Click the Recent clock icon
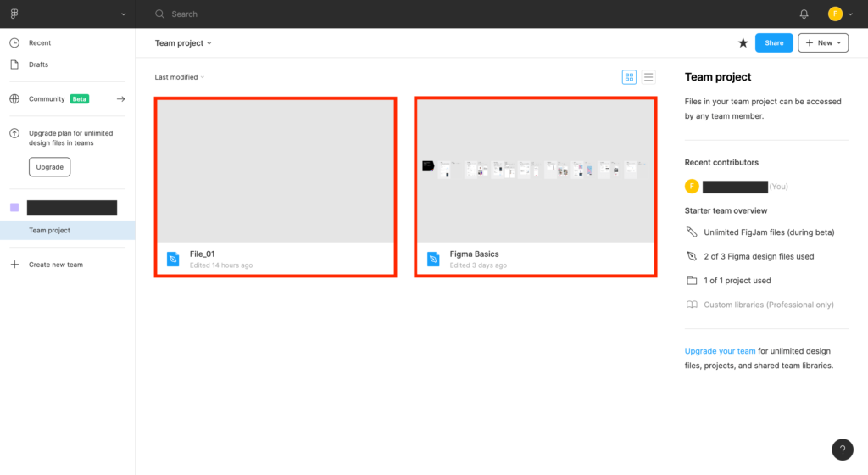Image resolution: width=868 pixels, height=475 pixels. tap(14, 42)
